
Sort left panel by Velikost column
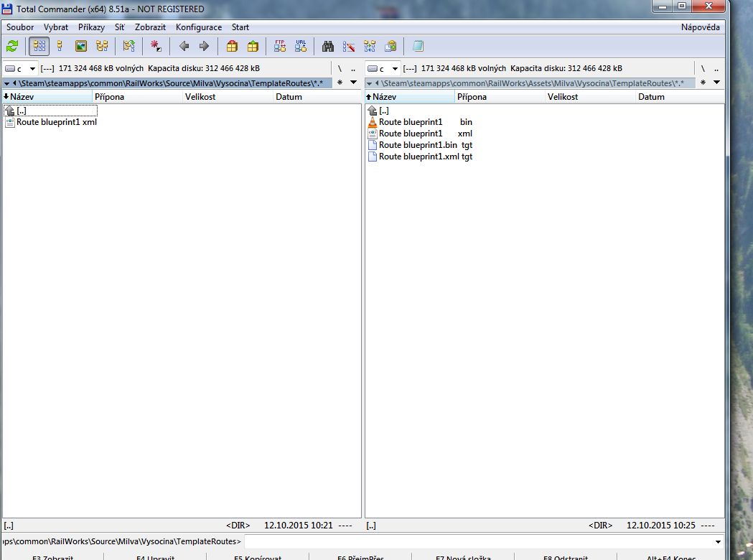tap(228, 97)
